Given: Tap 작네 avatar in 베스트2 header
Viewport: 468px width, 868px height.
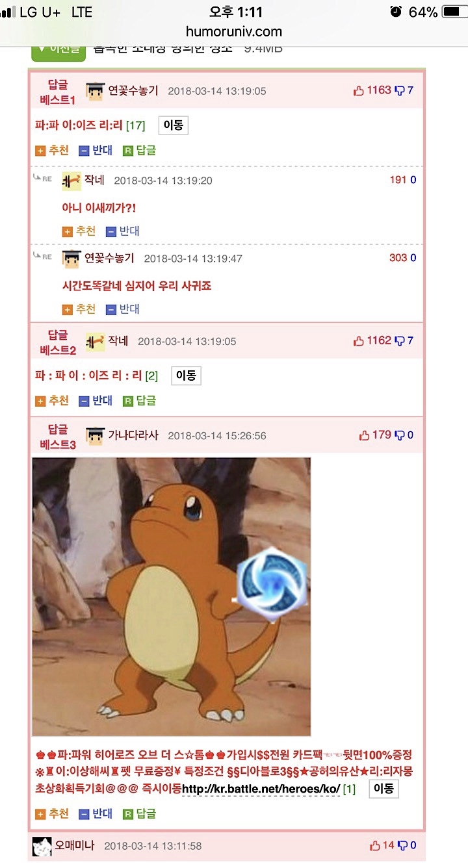Looking at the screenshot, I should click(x=95, y=341).
